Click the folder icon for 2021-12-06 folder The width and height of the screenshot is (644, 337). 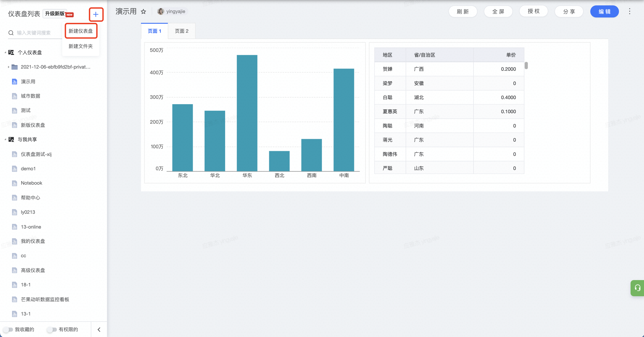pos(15,67)
